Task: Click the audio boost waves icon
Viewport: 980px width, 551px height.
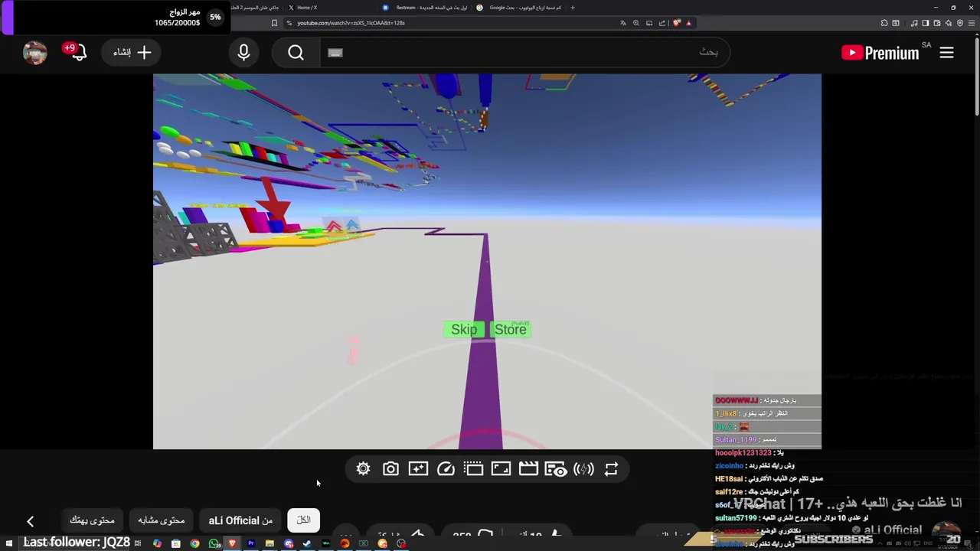Action: pos(583,469)
